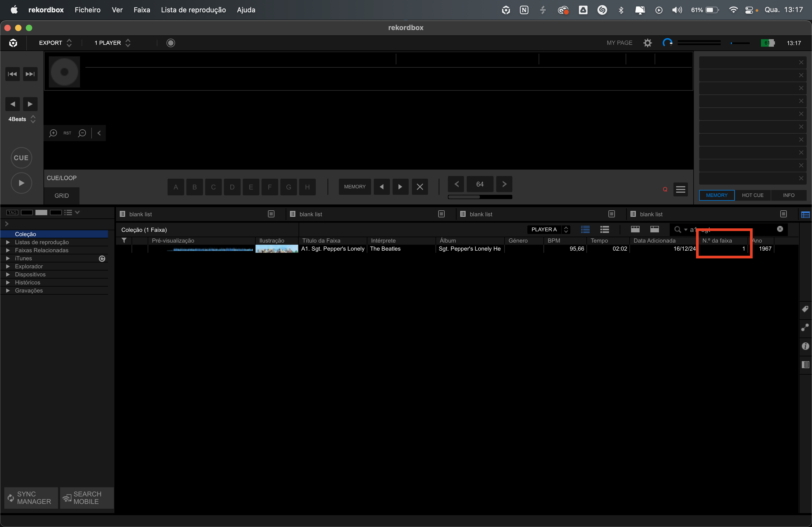The width and height of the screenshot is (812, 527).
Task: Click the MEMORY cue button
Action: coord(354,187)
